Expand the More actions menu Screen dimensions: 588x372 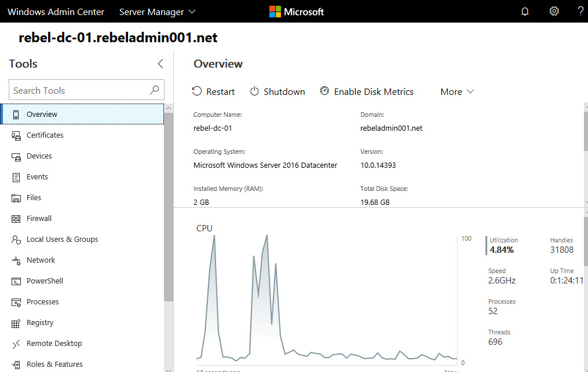(457, 92)
